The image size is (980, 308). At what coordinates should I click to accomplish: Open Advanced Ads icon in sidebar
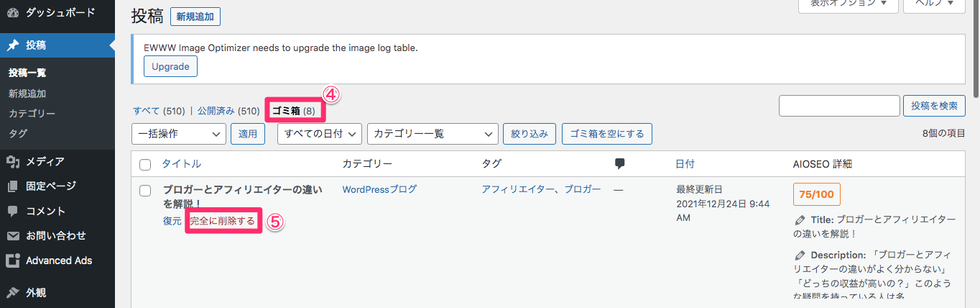pyautogui.click(x=13, y=261)
